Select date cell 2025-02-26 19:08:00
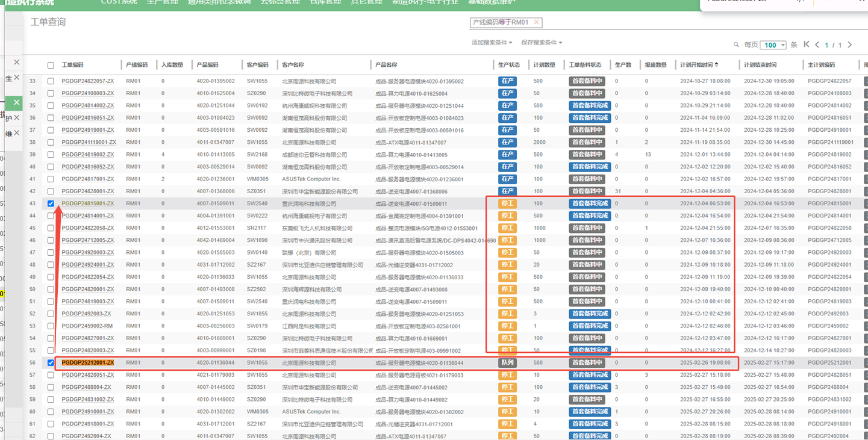This screenshot has width=868, height=440. point(705,363)
